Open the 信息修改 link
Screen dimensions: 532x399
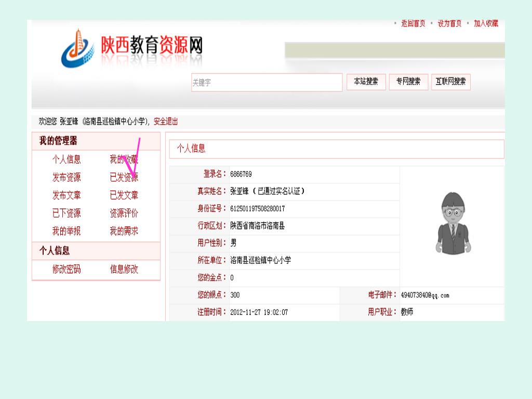point(124,269)
